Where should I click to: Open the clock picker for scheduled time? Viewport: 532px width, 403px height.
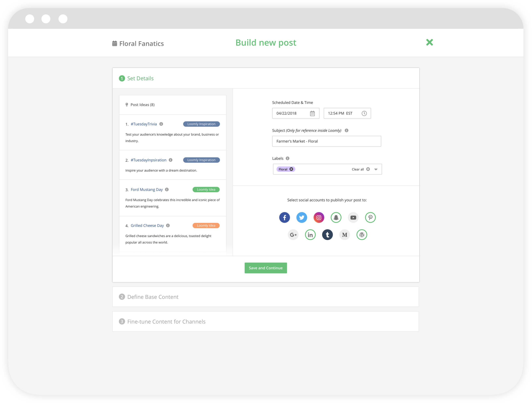tap(364, 113)
